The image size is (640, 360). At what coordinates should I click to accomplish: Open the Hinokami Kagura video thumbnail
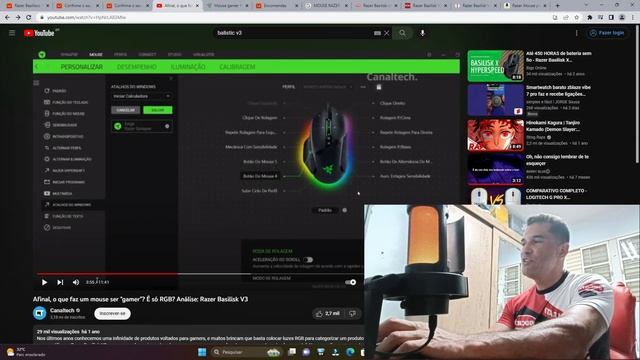496,135
